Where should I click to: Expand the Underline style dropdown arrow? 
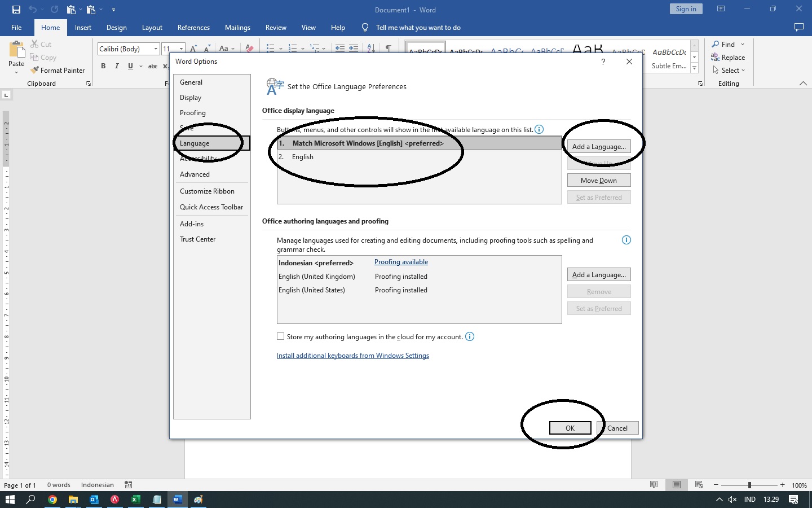point(141,66)
